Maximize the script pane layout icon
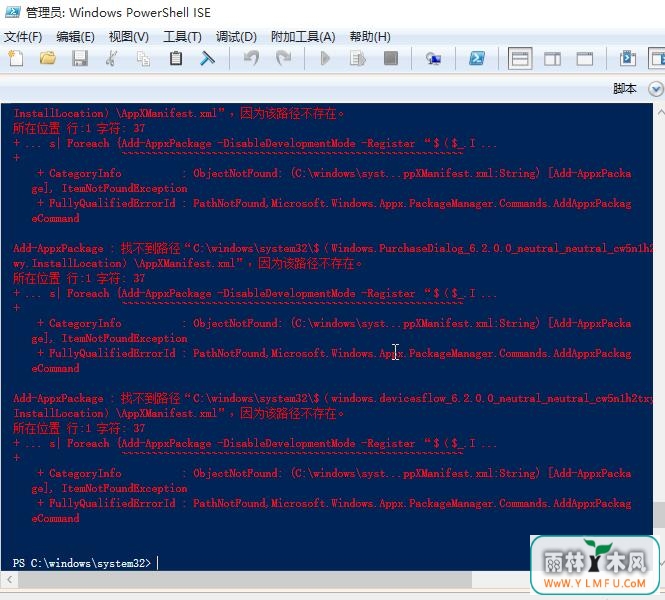The image size is (665, 600). tap(584, 59)
